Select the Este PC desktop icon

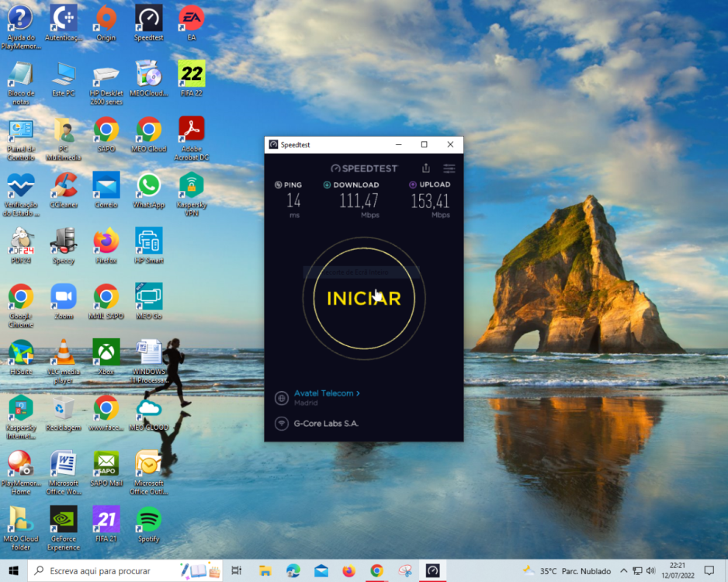click(64, 79)
